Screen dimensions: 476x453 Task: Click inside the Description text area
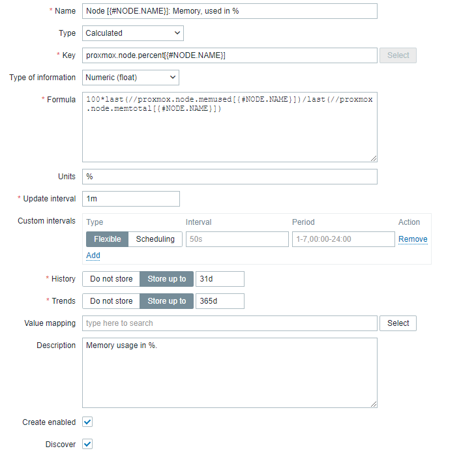(230, 373)
